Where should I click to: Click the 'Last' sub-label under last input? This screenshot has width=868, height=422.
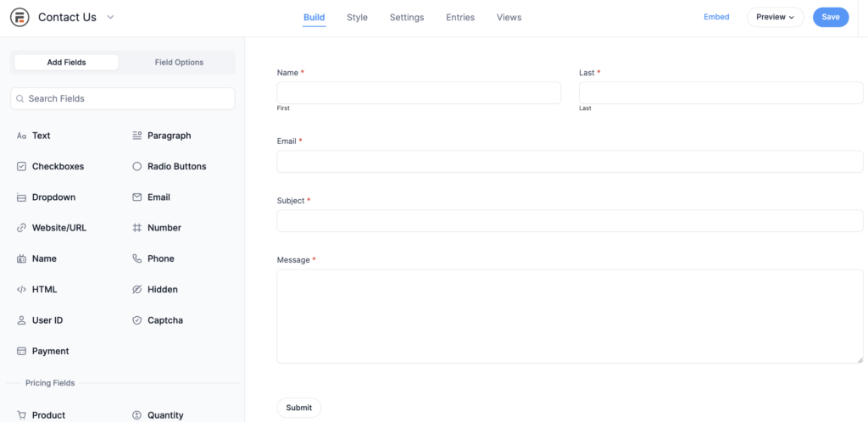click(x=585, y=108)
